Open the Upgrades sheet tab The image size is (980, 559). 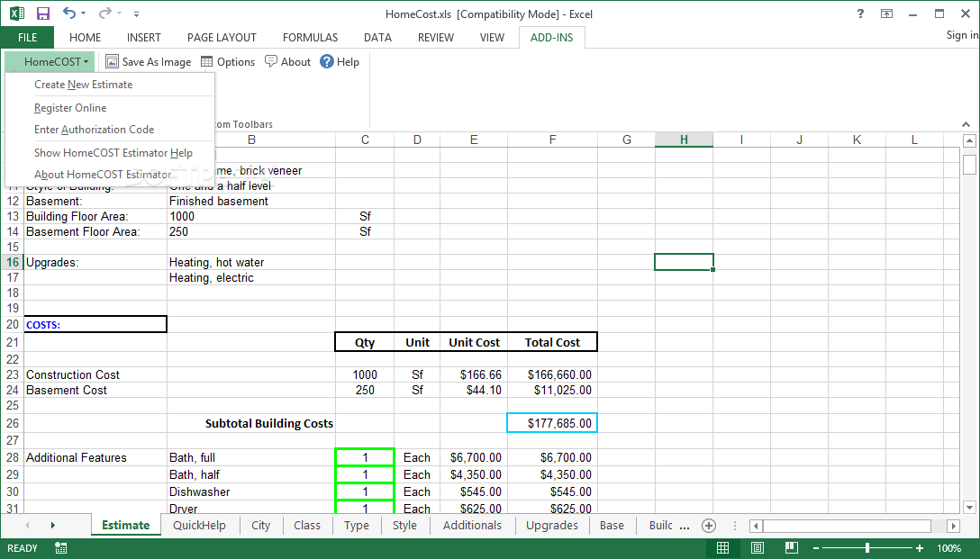tap(552, 526)
